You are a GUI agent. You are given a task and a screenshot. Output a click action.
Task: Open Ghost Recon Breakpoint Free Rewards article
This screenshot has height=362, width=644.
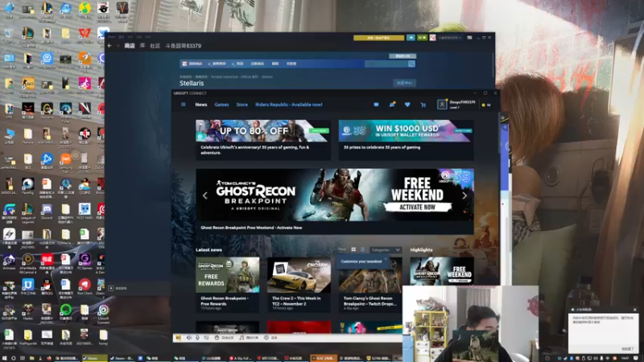click(x=228, y=284)
